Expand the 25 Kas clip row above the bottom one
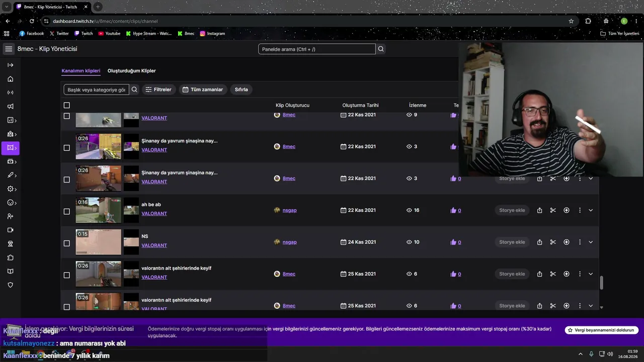This screenshot has width=644, height=362. click(x=591, y=274)
